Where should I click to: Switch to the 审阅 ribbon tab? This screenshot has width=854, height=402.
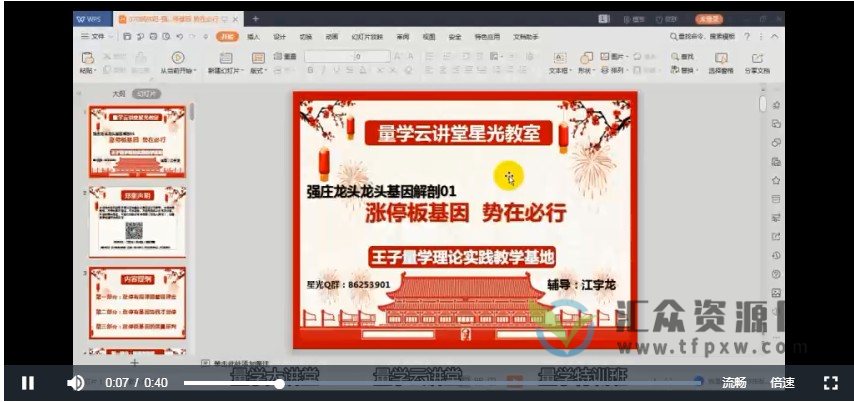[402, 37]
